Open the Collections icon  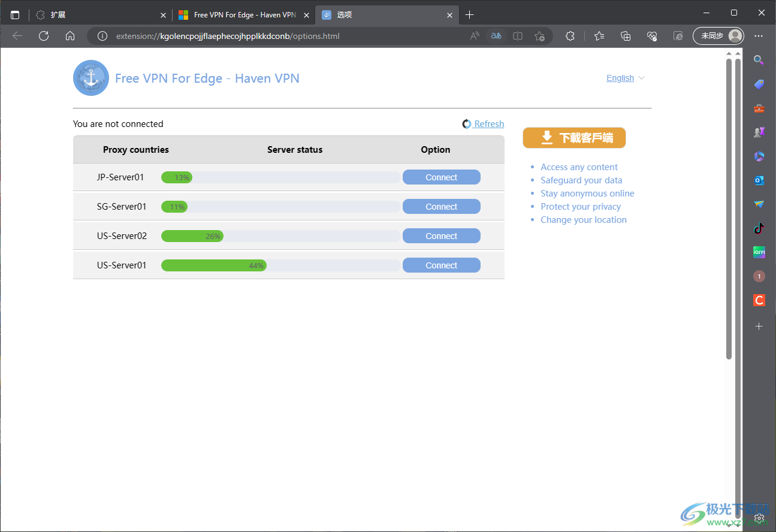(x=626, y=36)
